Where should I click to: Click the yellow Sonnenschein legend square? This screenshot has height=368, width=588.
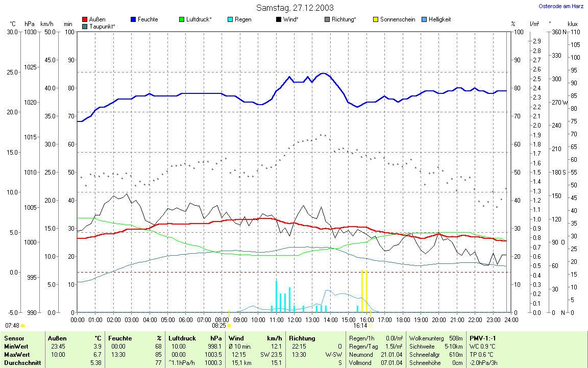coord(375,19)
